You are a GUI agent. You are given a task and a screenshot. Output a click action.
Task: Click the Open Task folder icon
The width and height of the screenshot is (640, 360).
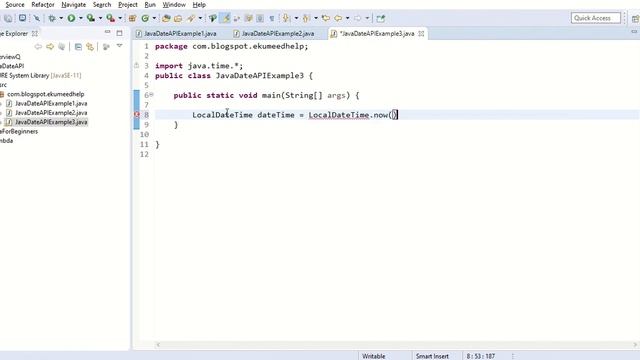(178, 18)
